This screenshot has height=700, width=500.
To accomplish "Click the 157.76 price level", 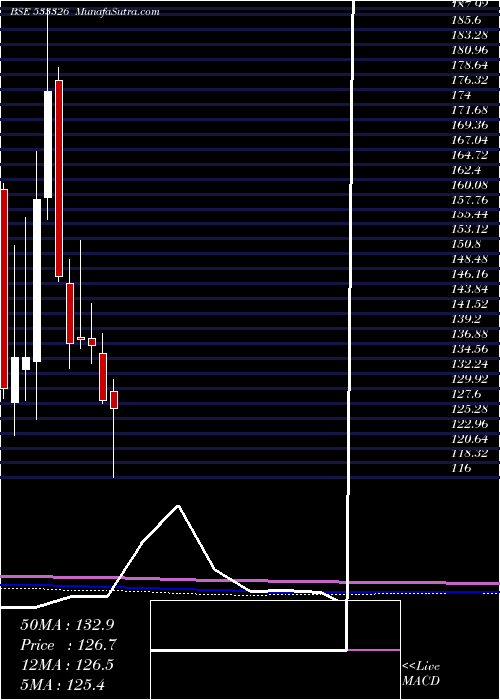I will coord(470,200).
